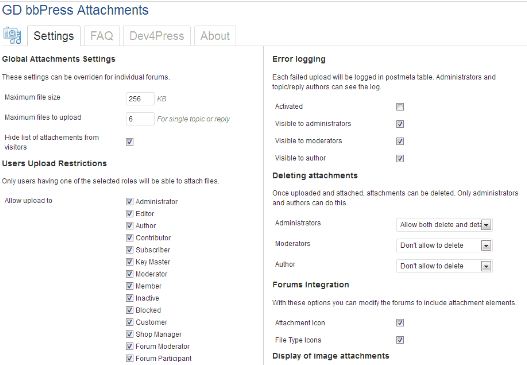
Task: Open the Dev4Press tab
Action: [x=157, y=36]
